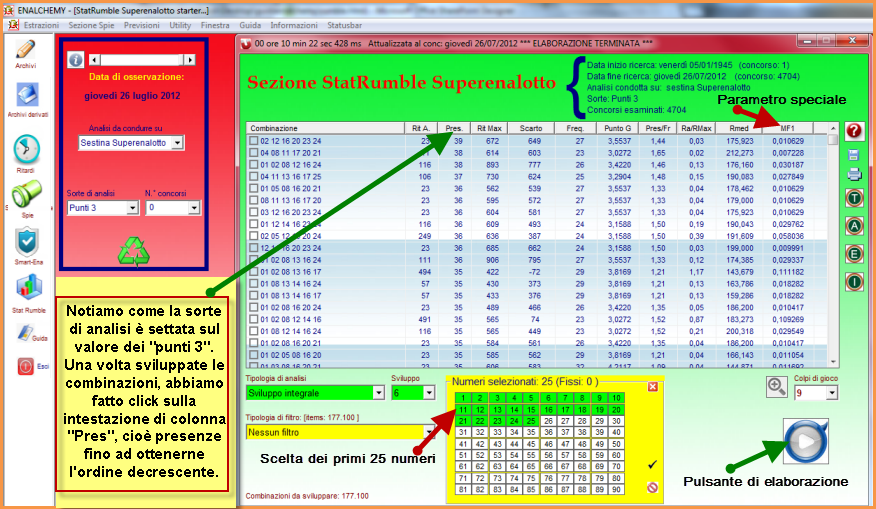
Task: Open the Sviluppo 6 dropdown
Action: click(x=429, y=393)
